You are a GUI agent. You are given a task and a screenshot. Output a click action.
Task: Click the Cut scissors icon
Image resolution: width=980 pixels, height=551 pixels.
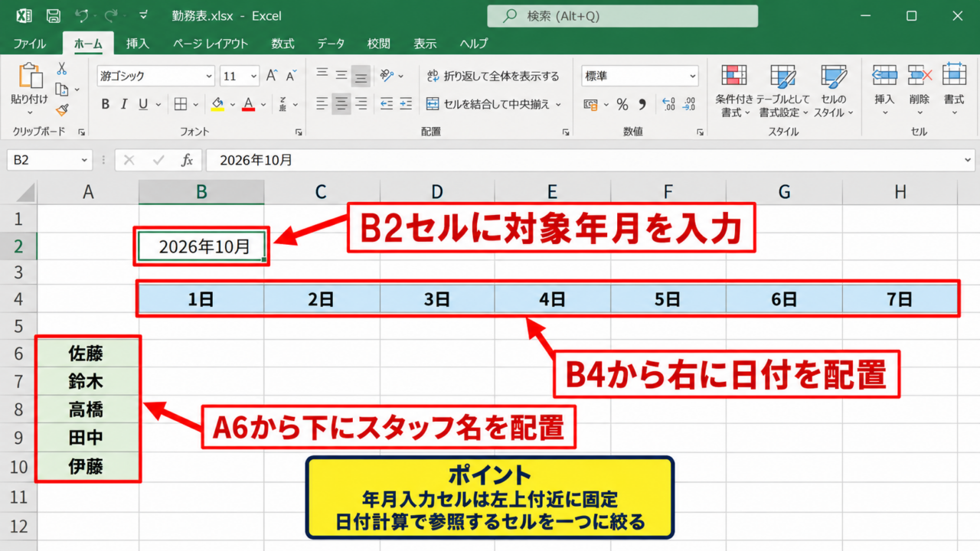coord(62,69)
